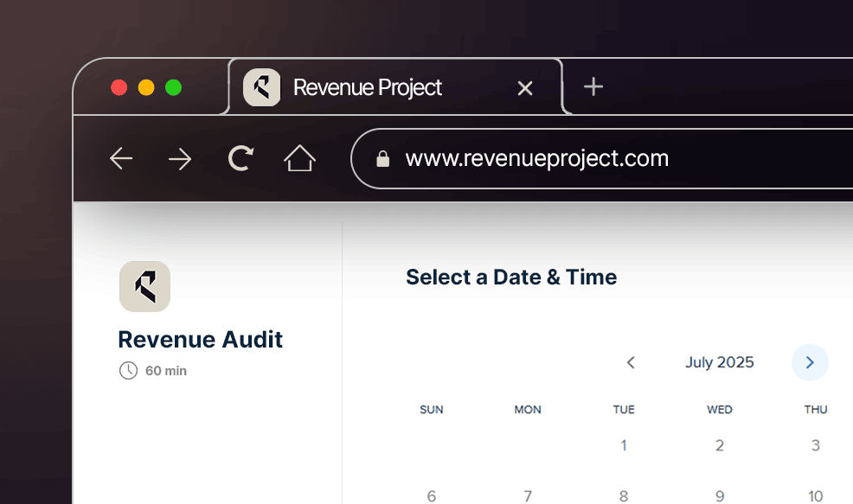Click the green maximize window button
The height and width of the screenshot is (504, 853).
174,87
